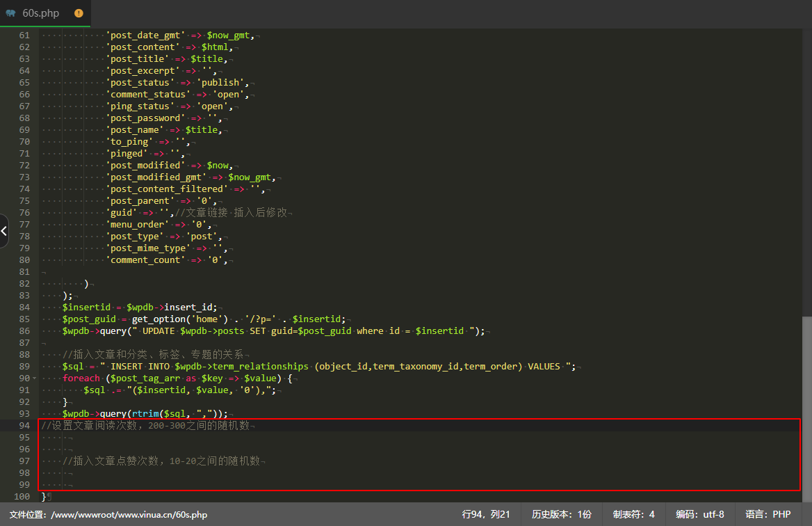Click $post_tag_arr in foreach line

coord(145,378)
